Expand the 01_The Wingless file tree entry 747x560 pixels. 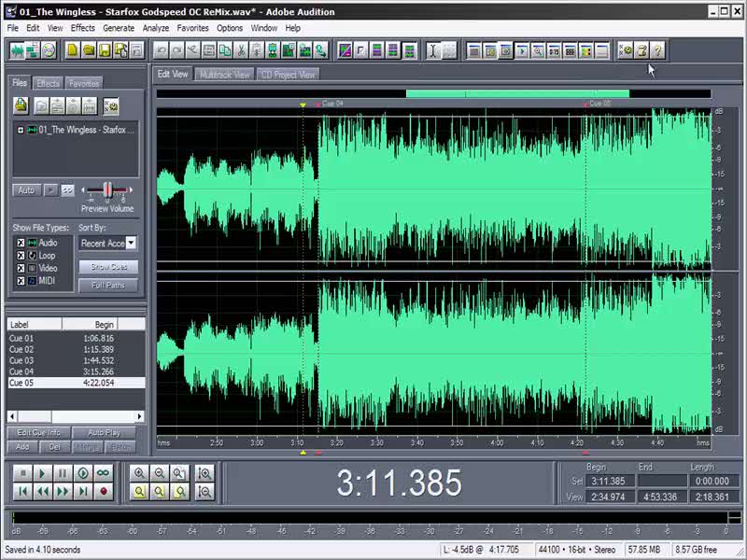pyautogui.click(x=21, y=130)
